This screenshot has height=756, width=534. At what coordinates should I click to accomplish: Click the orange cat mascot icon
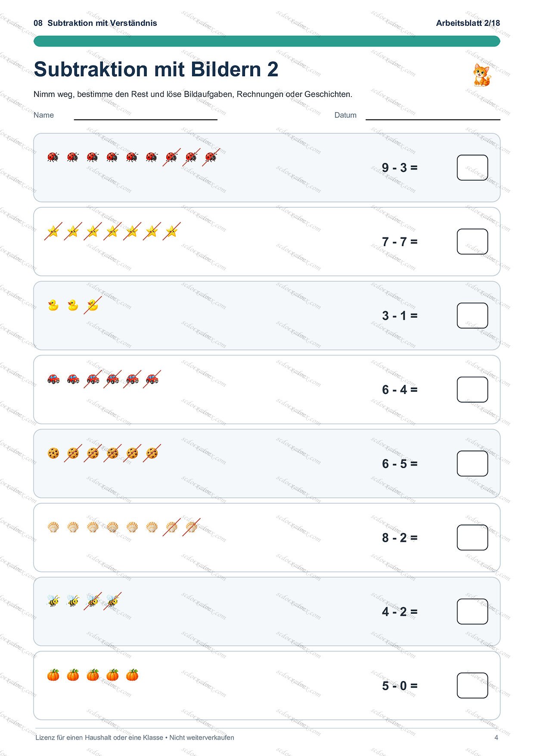pyautogui.click(x=482, y=75)
